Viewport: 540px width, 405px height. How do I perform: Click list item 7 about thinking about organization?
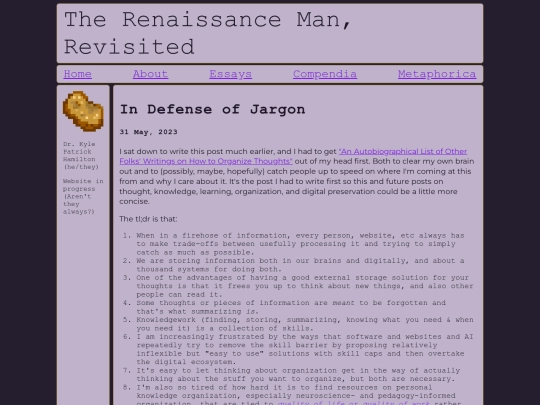click(x=298, y=375)
